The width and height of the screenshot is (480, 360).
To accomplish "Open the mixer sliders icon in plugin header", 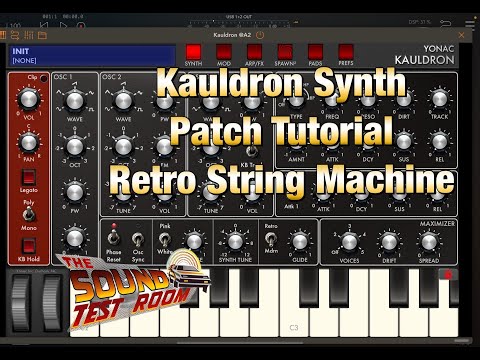I will 29,35.
